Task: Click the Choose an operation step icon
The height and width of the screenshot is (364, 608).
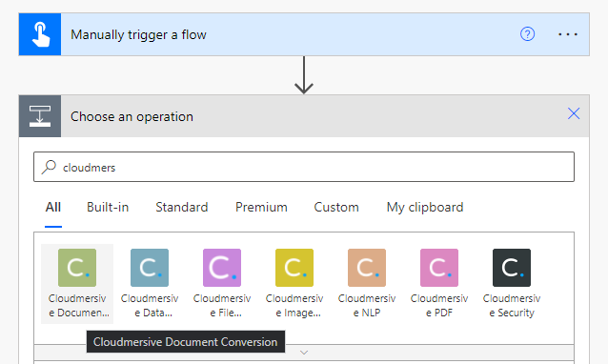Action: [40, 116]
